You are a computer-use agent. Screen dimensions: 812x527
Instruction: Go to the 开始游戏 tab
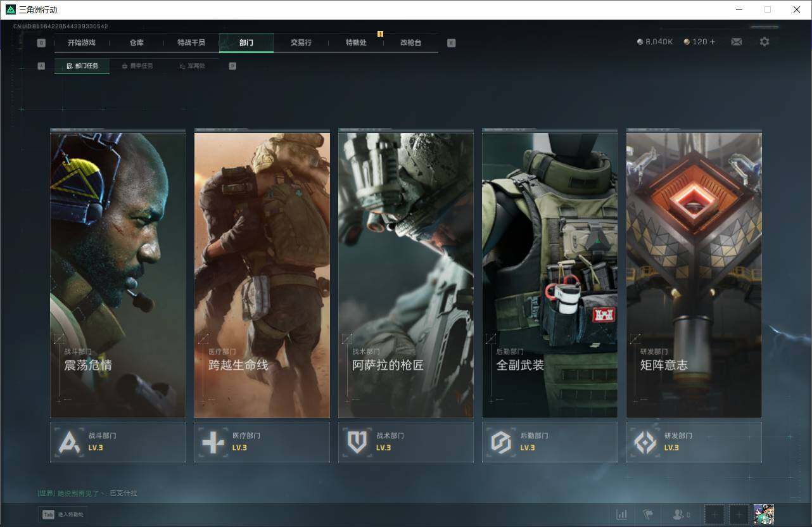click(x=82, y=42)
